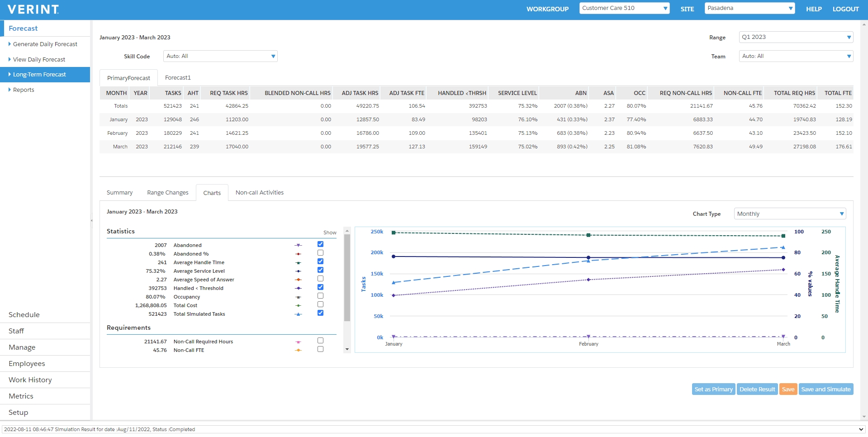Click the Average Handle Time legend marker
This screenshot has width=868, height=437.
(x=298, y=262)
